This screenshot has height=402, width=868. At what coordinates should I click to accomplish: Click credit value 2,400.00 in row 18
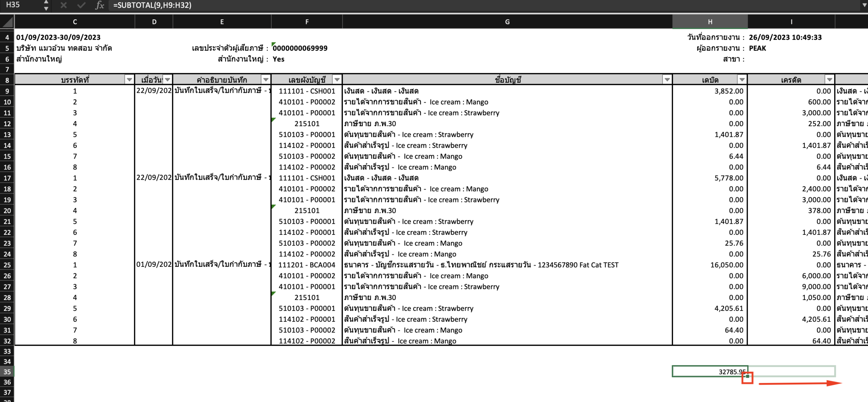point(816,188)
